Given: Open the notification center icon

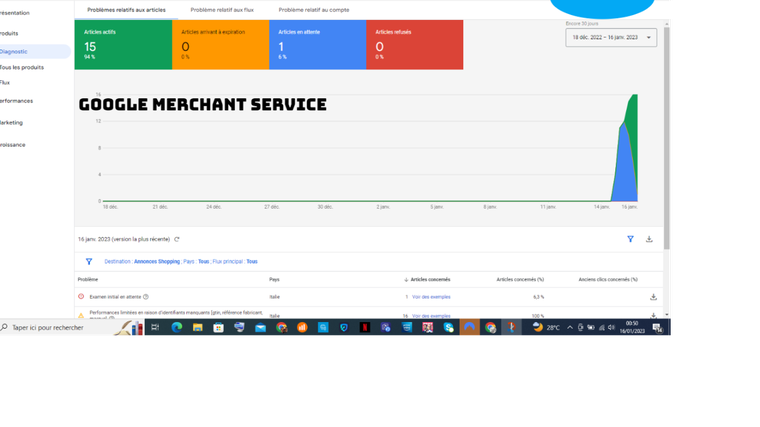Looking at the screenshot, I should point(657,328).
